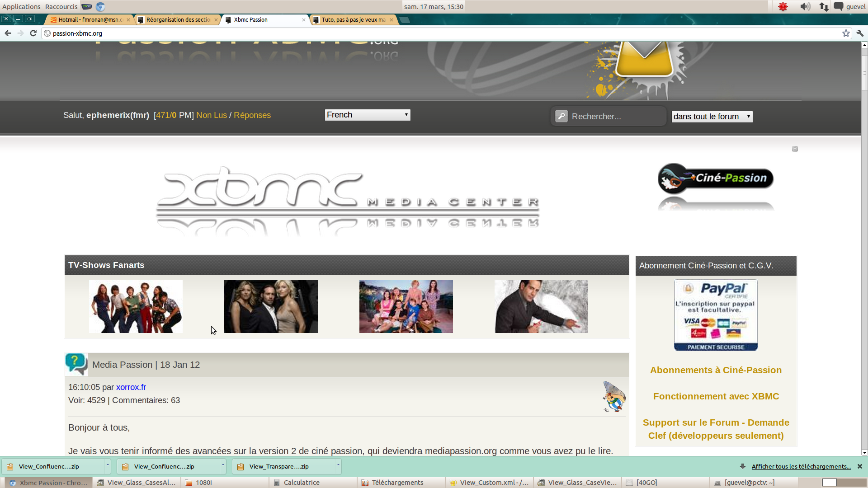Viewport: 868px width, 488px height.
Task: Switch to 'Tuto, pas à pas' tab
Action: pyautogui.click(x=353, y=19)
